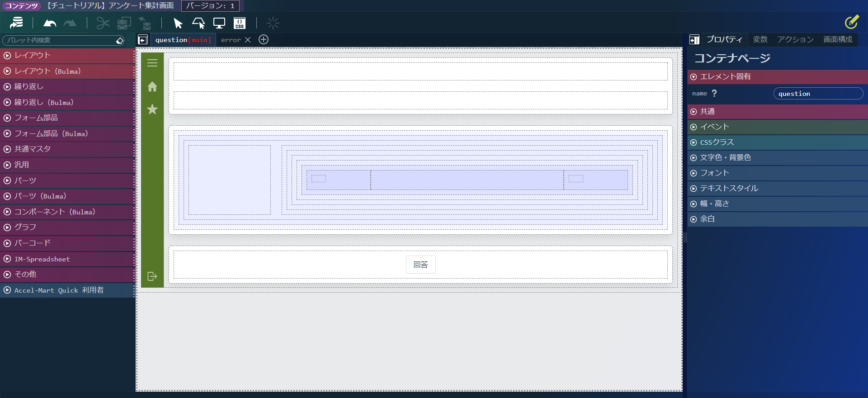Select the arrow pointer tool

[x=178, y=23]
